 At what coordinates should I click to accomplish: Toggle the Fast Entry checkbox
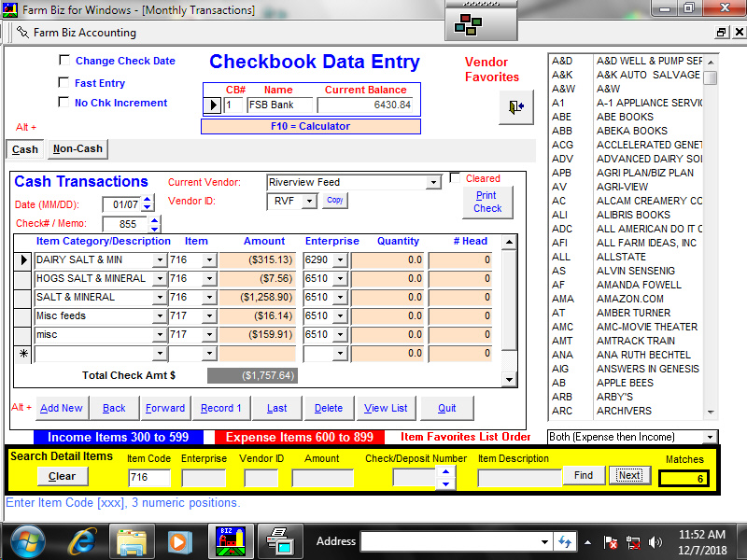coord(63,82)
